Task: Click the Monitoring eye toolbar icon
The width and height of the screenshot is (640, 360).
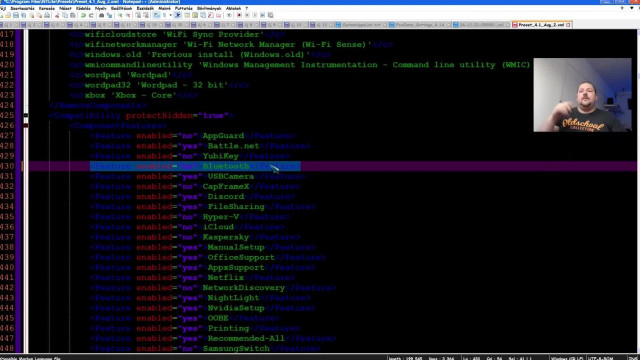Action: coord(229,15)
